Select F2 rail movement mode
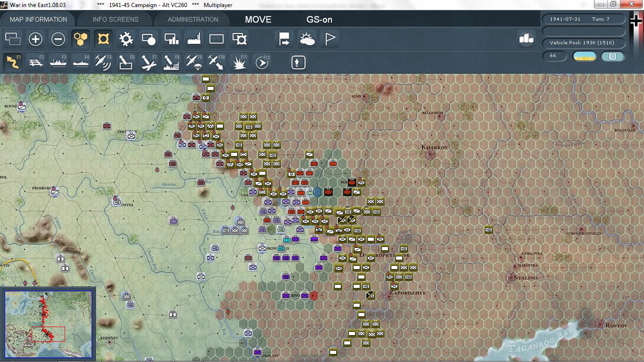This screenshot has height=362, width=644. 35,62
